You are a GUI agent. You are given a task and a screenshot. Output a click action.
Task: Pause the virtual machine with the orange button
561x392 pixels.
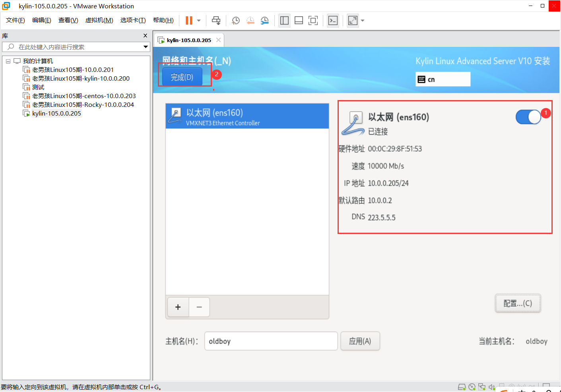click(x=189, y=21)
